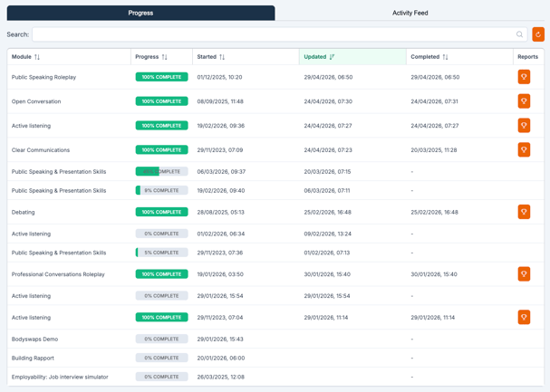This screenshot has width=550, height=392.
Task: Focus the Search input field
Action: [280, 34]
